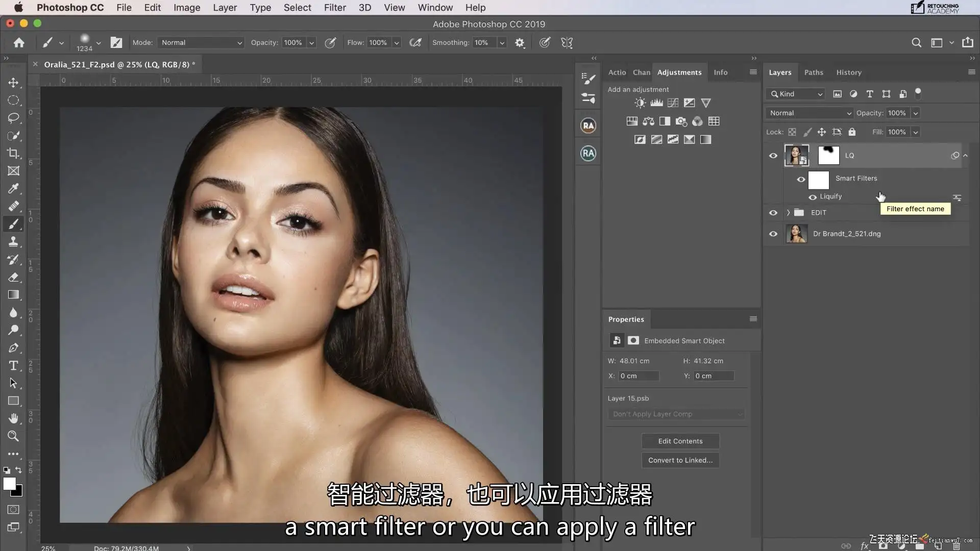This screenshot has width=980, height=551.
Task: Hide the LQ layer visibility
Action: pos(773,156)
